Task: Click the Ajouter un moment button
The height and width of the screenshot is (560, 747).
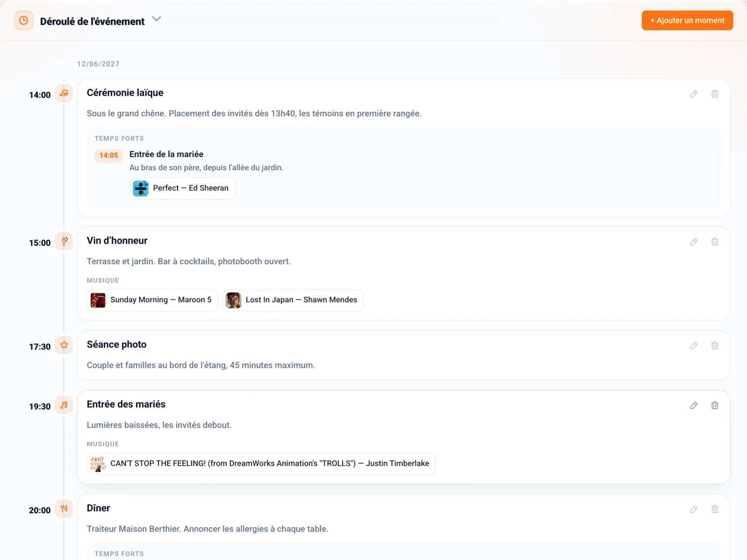Action: coord(687,21)
